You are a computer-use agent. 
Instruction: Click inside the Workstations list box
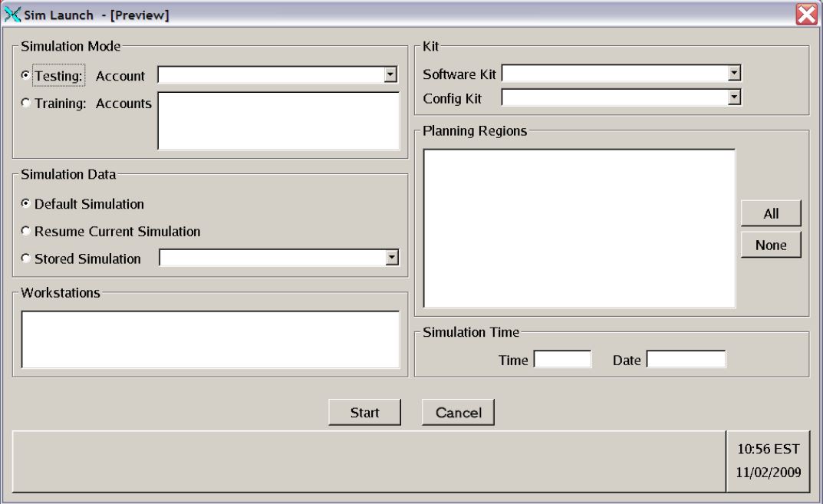(x=210, y=339)
